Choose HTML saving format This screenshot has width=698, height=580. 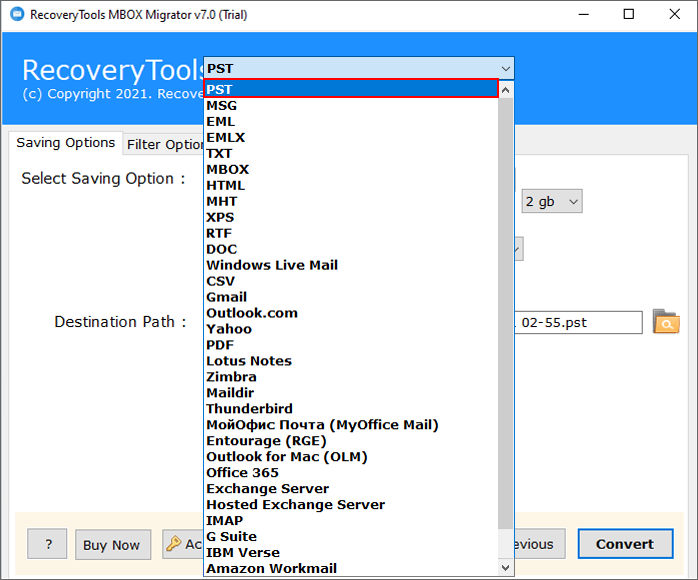pyautogui.click(x=351, y=186)
